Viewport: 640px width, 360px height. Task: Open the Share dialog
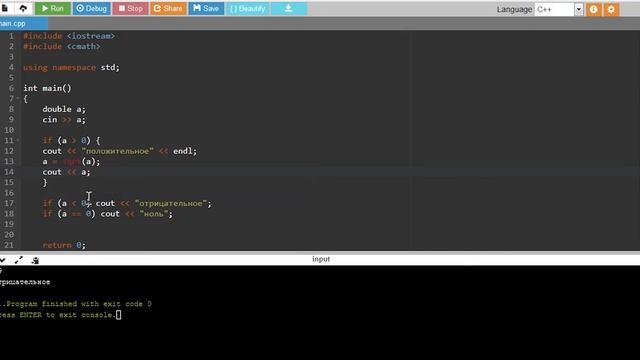pos(168,9)
